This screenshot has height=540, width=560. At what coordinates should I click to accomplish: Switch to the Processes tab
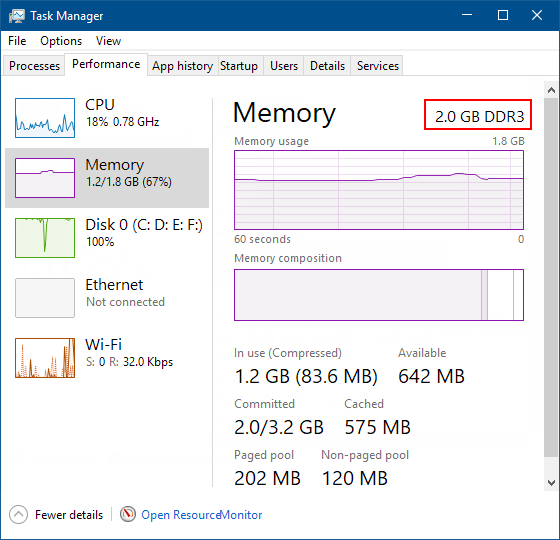coord(34,66)
